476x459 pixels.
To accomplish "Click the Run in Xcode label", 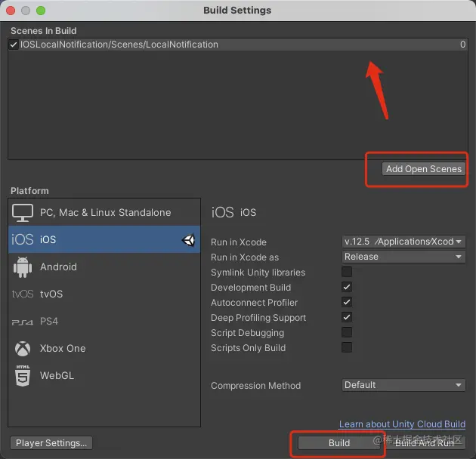I will coord(239,242).
